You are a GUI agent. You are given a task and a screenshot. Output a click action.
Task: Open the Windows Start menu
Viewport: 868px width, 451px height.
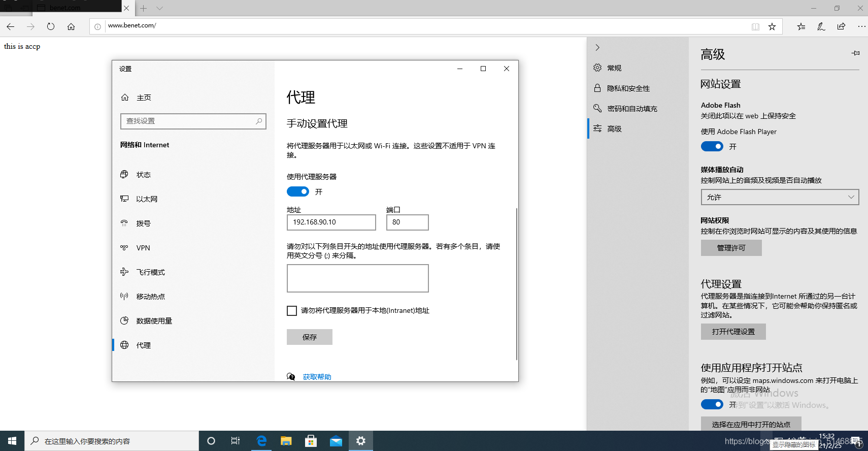pos(12,441)
